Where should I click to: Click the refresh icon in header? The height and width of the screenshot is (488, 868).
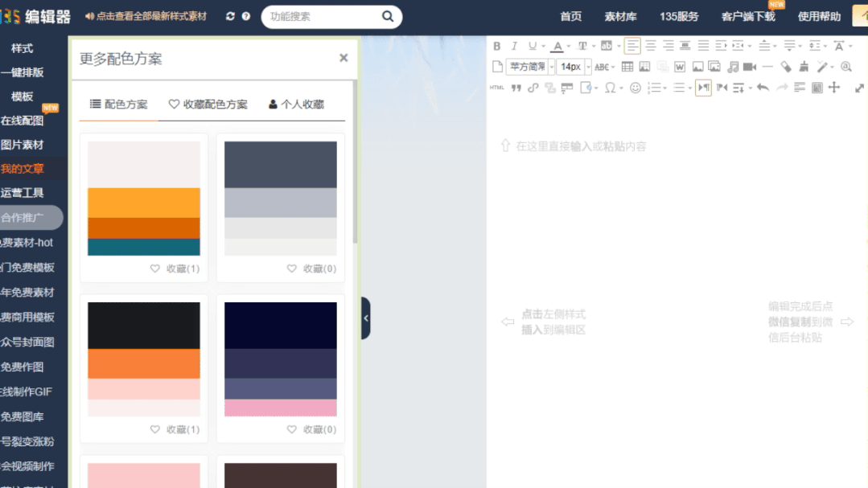point(230,17)
